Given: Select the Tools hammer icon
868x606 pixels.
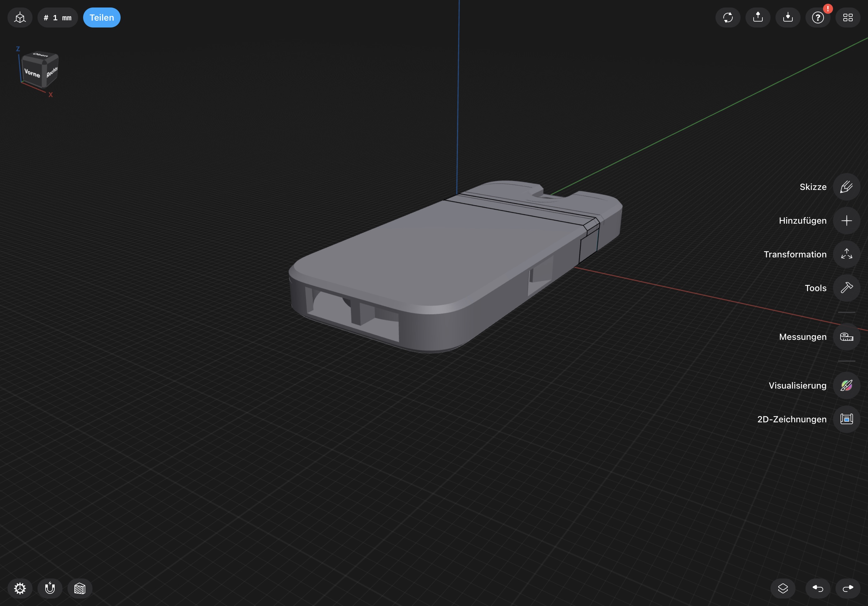Looking at the screenshot, I should 846,288.
